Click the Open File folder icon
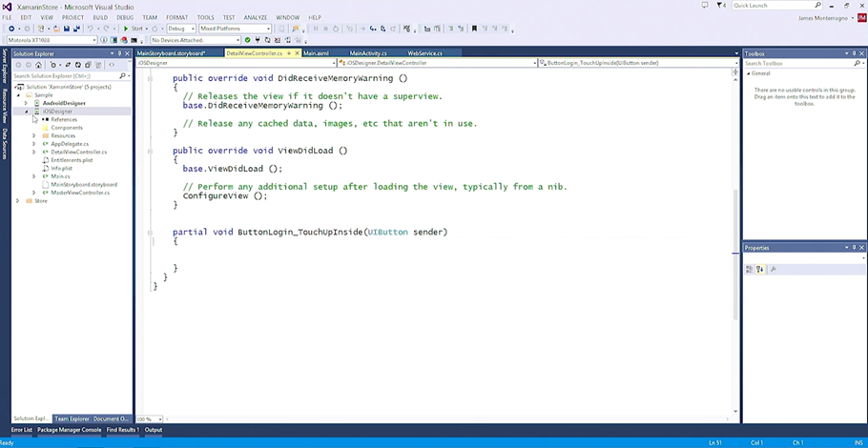 point(56,29)
